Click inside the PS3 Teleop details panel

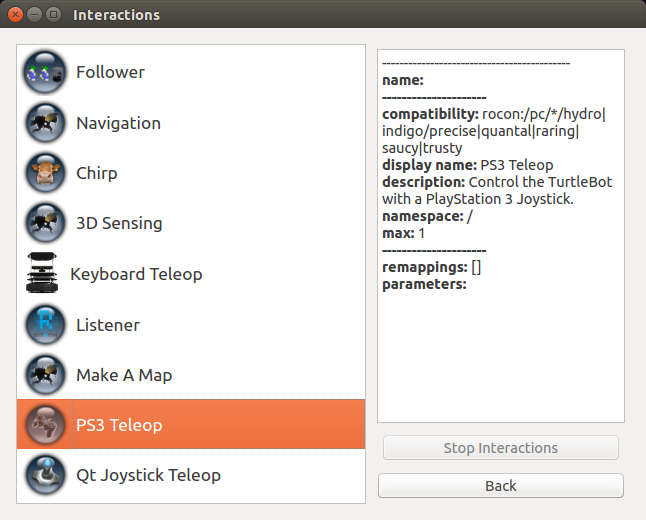coord(500,350)
